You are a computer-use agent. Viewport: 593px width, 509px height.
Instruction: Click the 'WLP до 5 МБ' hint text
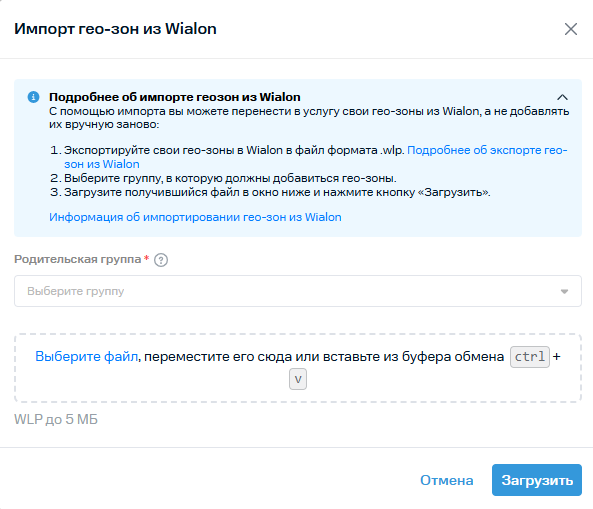coord(56,419)
